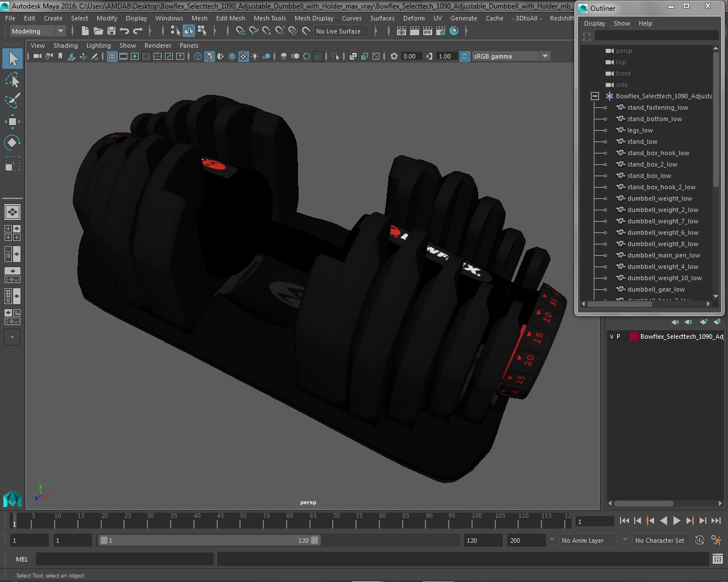
Task: Open the Modeling menu set dropdown
Action: pos(38,31)
